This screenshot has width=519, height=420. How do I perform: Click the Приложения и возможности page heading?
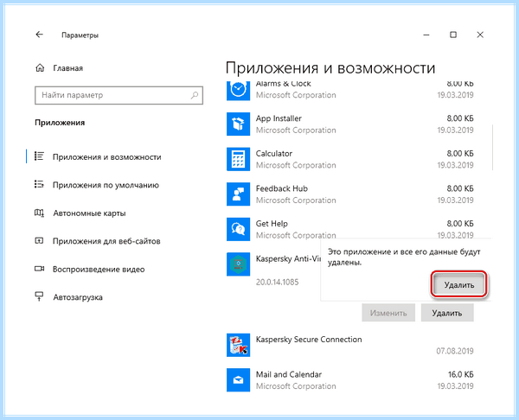pos(330,68)
